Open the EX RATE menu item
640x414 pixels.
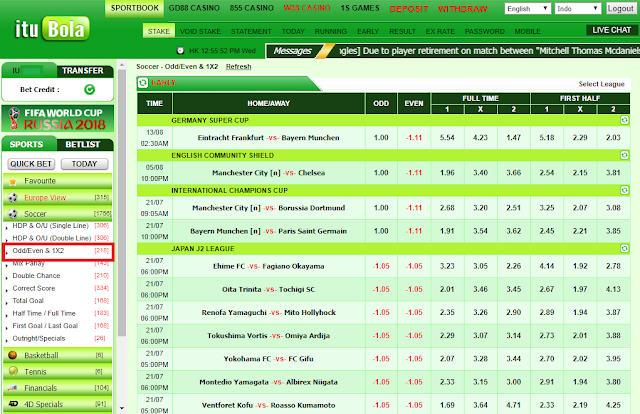(x=440, y=31)
